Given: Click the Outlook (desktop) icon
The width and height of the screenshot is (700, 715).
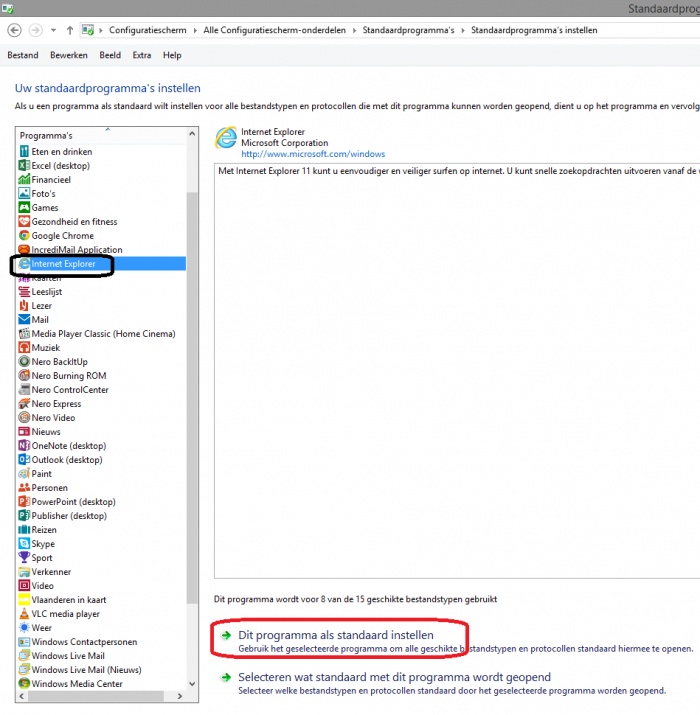Looking at the screenshot, I should pyautogui.click(x=24, y=460).
